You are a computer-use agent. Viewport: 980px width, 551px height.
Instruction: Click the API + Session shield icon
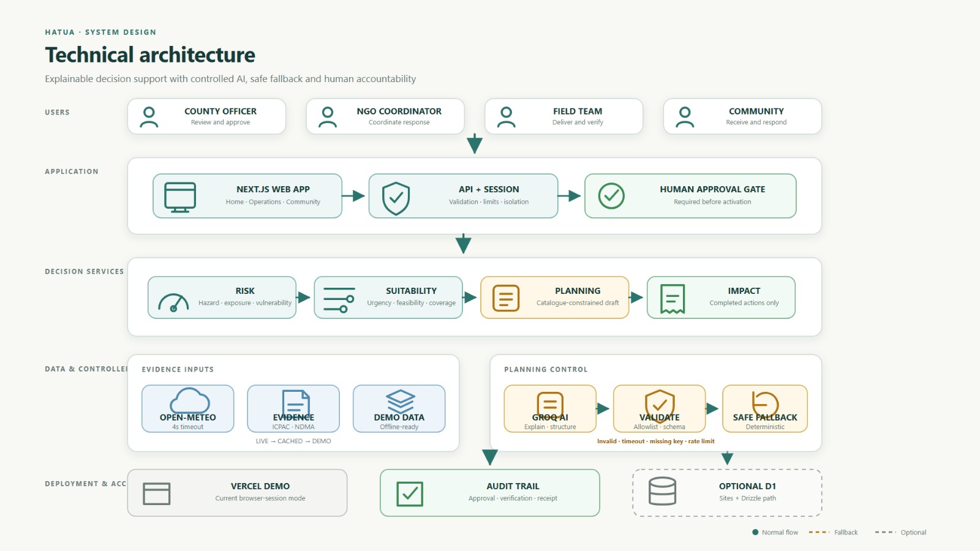(396, 198)
